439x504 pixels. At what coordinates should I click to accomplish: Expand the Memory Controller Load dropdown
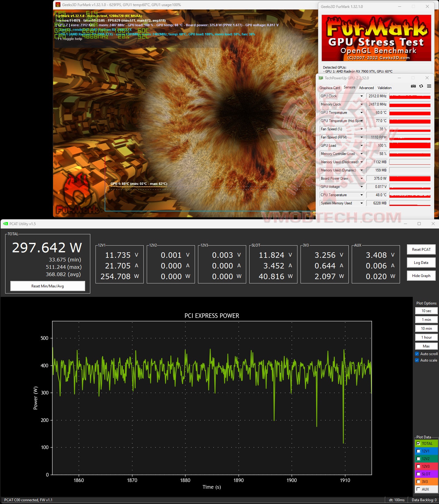pyautogui.click(x=362, y=154)
